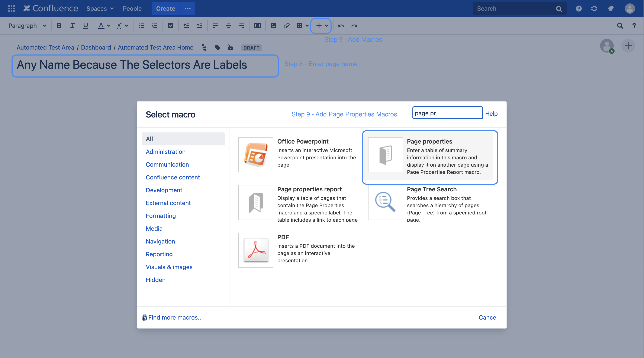Click the Italic formatting icon
The image size is (644, 358).
[x=72, y=26]
